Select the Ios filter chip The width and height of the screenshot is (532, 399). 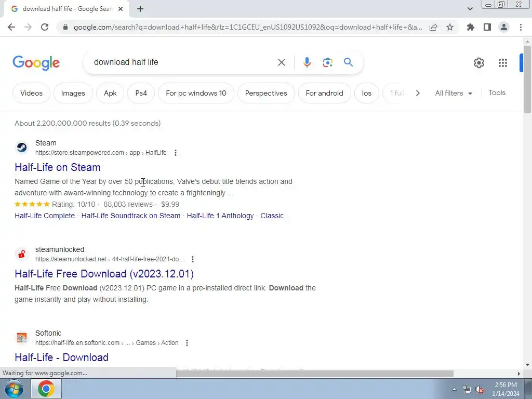pos(366,93)
